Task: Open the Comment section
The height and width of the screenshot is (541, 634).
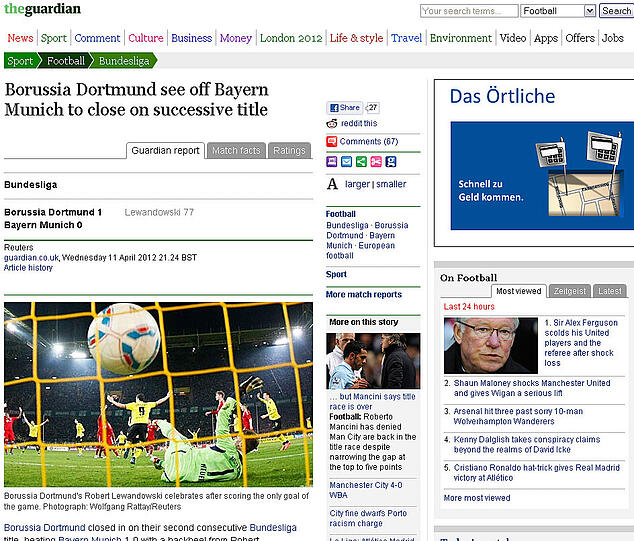Action: 97,38
